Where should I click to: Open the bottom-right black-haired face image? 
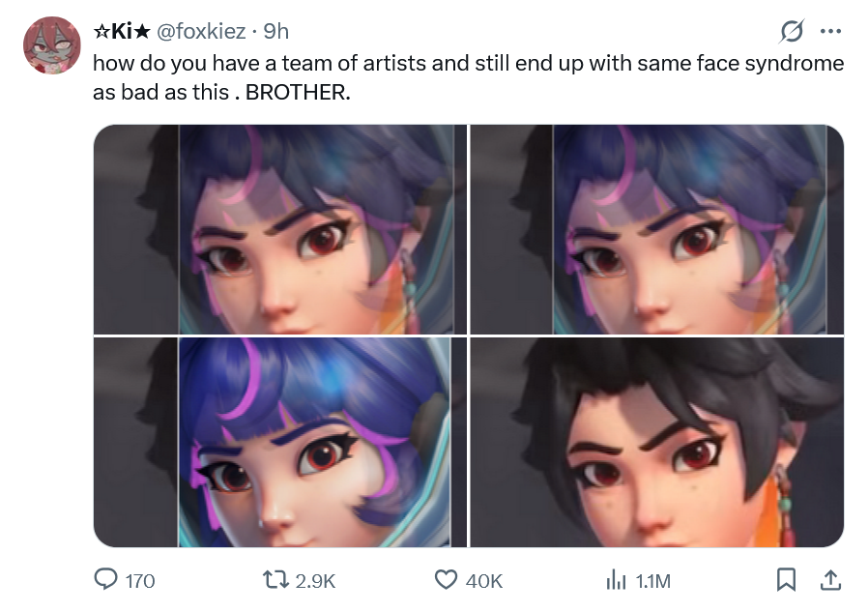point(656,442)
